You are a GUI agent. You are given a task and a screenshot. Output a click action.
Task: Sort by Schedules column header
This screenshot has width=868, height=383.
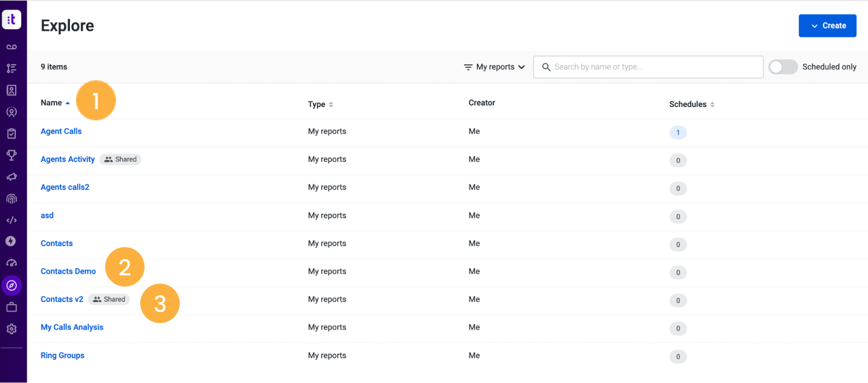(x=692, y=104)
